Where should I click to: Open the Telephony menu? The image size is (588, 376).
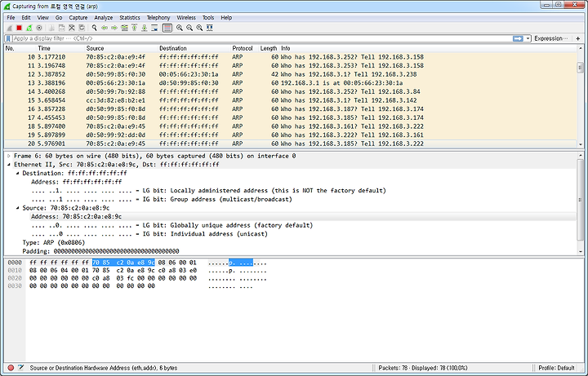[158, 18]
